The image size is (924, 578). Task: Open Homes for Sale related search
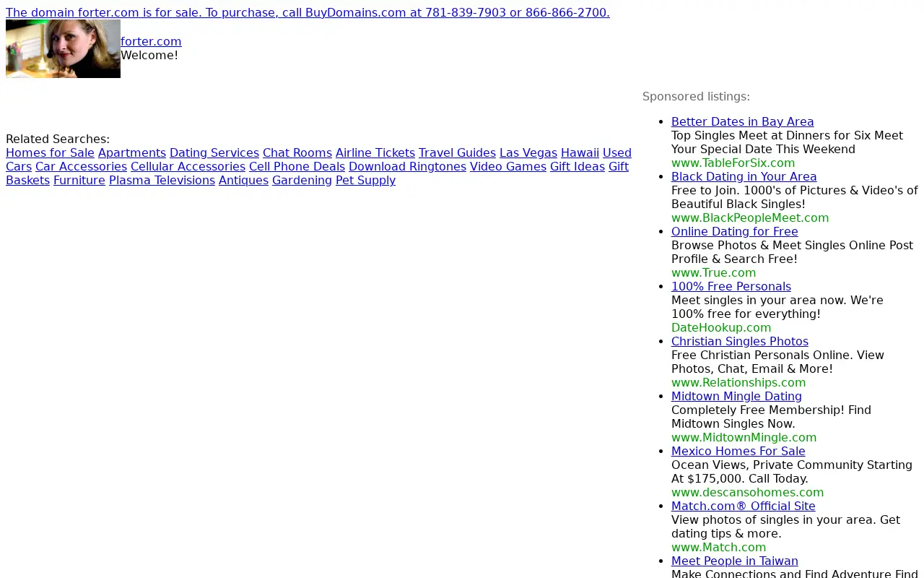click(x=50, y=152)
